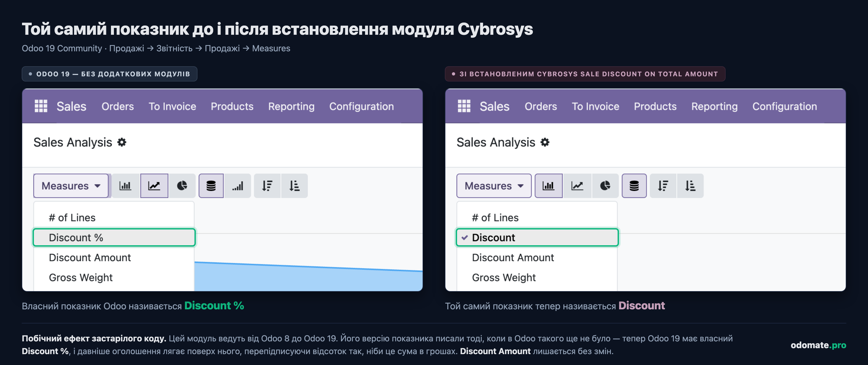Click 'Sales Analysis' title in stock Odoo screenshot

tap(73, 142)
